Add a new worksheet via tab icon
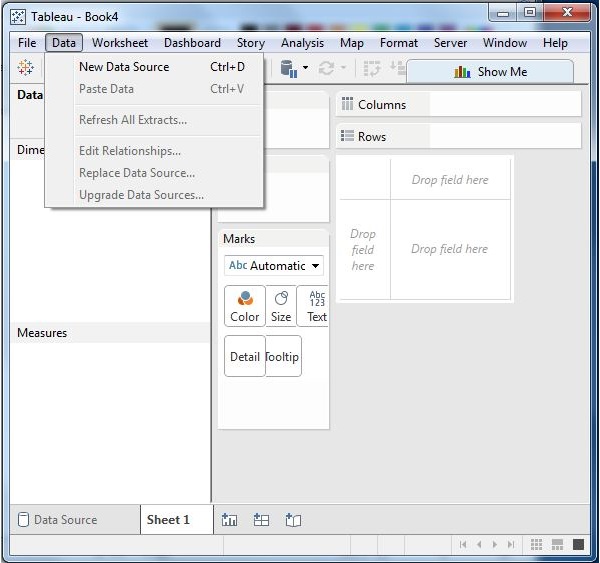The height and width of the screenshot is (563, 600). pyautogui.click(x=229, y=520)
